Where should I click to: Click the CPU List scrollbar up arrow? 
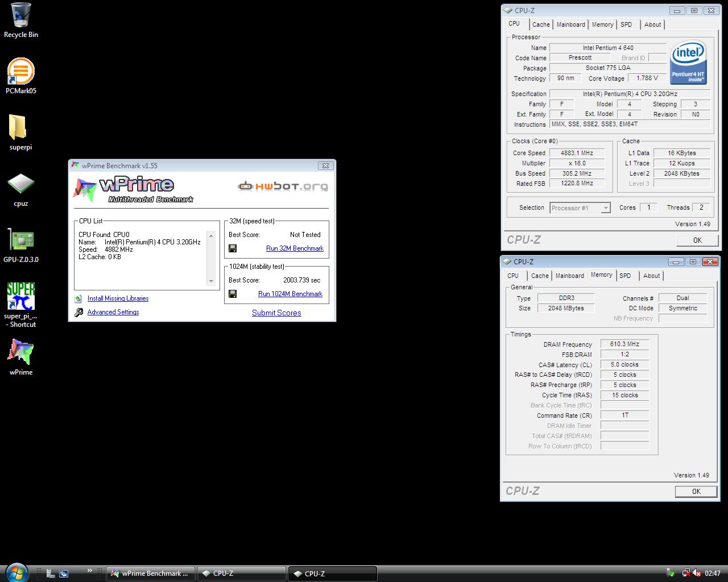click(211, 235)
